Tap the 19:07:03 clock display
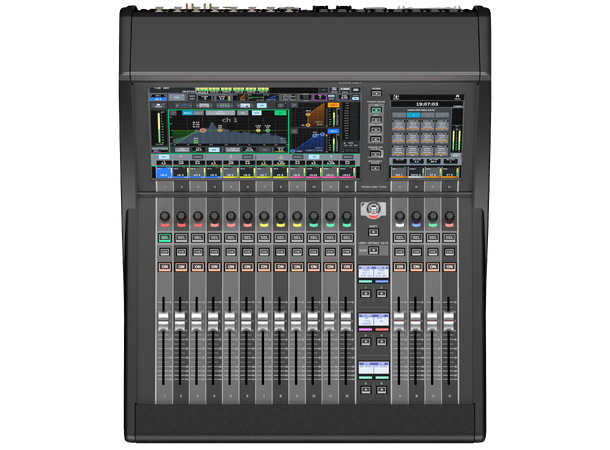Screen dimensions: 610x450 pos(427,104)
